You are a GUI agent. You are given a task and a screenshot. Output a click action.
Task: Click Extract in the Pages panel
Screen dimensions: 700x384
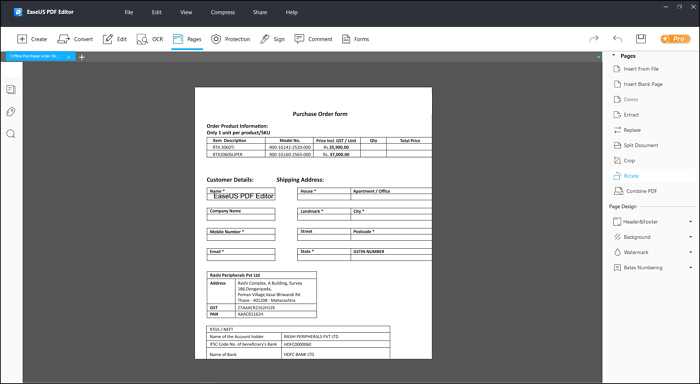coord(626,115)
